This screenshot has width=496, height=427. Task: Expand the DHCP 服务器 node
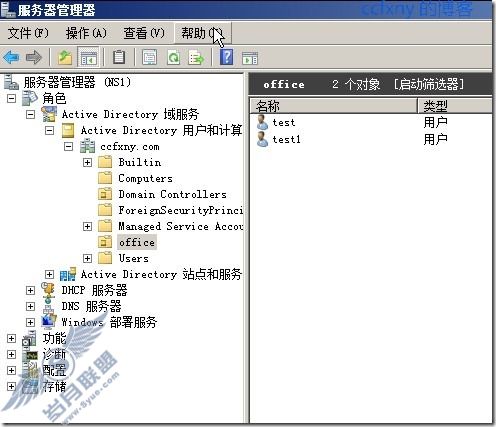point(30,290)
